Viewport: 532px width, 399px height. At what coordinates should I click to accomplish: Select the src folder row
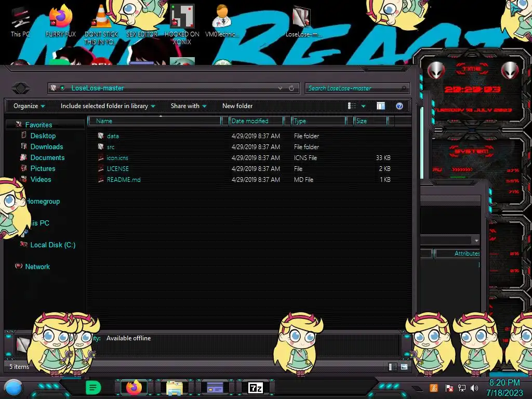244,147
